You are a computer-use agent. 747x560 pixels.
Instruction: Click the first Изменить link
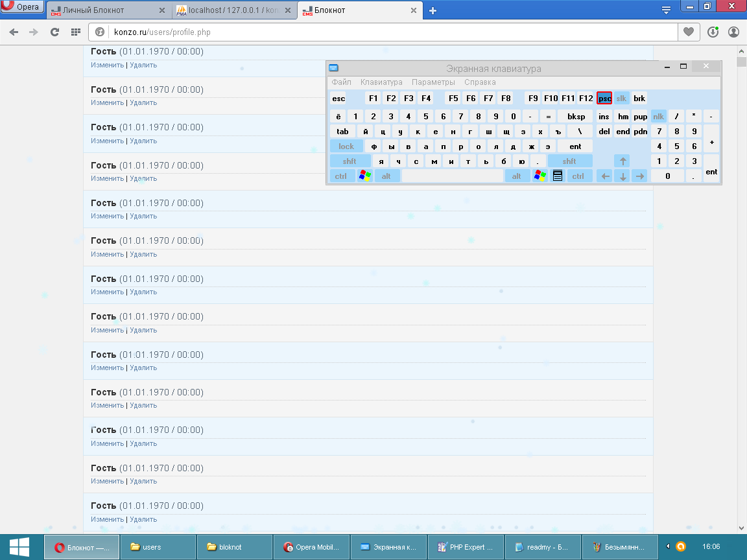point(107,65)
